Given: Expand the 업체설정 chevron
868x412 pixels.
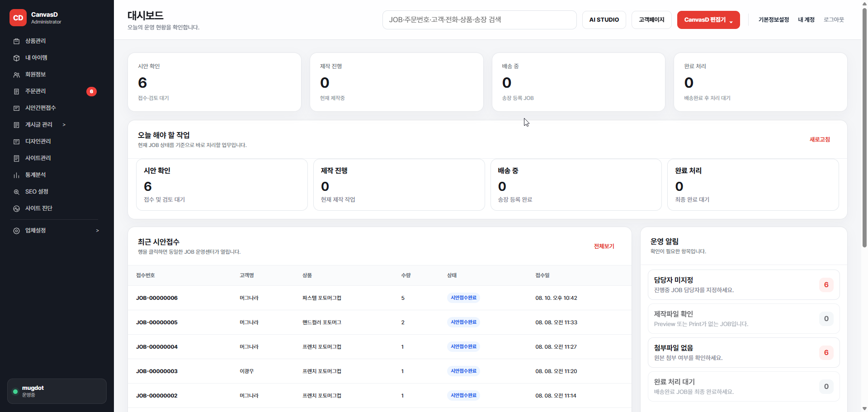Looking at the screenshot, I should 98,231.
